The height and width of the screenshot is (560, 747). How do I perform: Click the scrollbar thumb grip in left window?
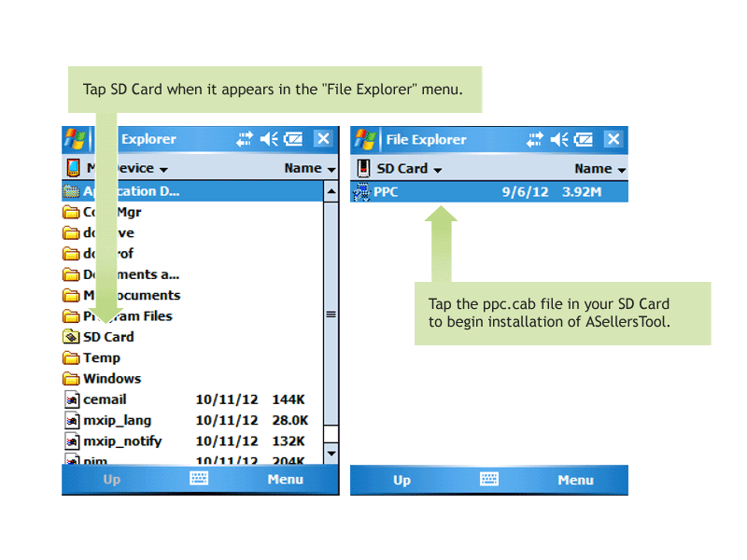coord(331,315)
